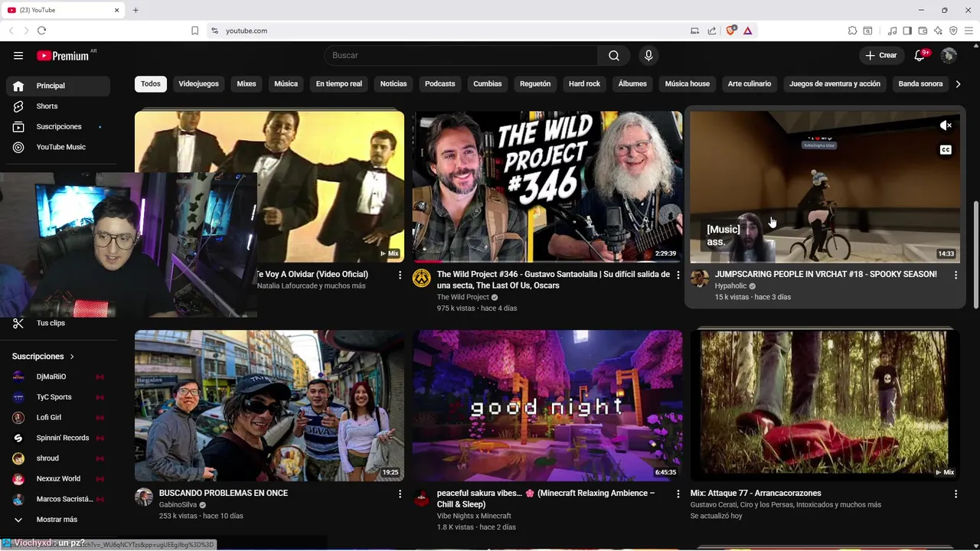Open Spinnin' Records subscription channel
This screenshot has height=551, width=980.
[x=58, y=438]
